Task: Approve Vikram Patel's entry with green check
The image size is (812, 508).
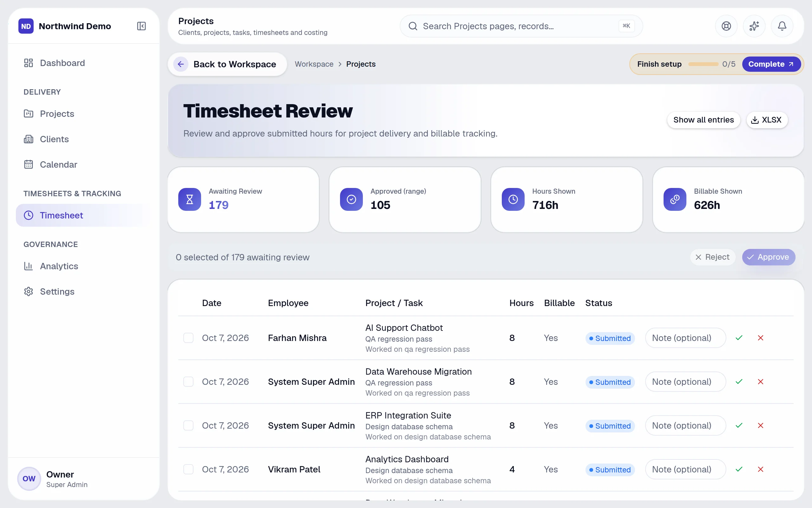Action: [x=739, y=469]
